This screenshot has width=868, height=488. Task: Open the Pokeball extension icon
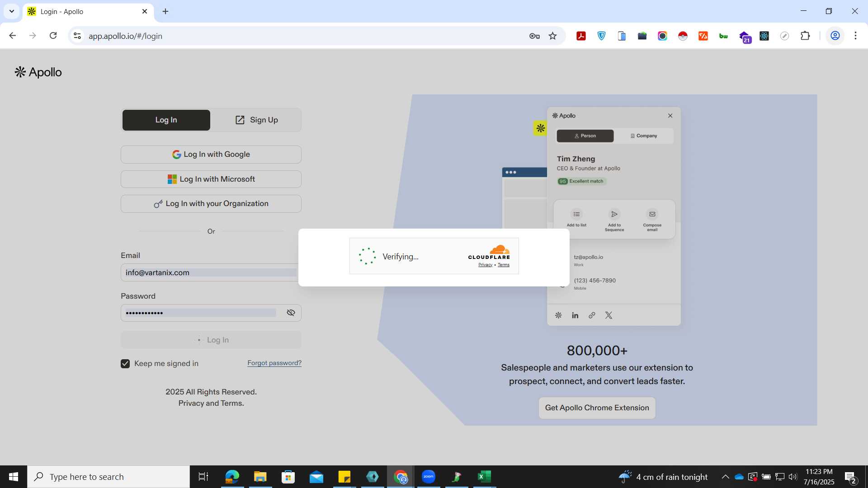tap(683, 36)
